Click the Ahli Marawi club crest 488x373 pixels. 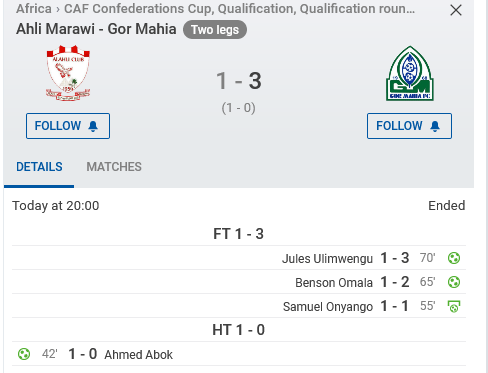pos(68,73)
